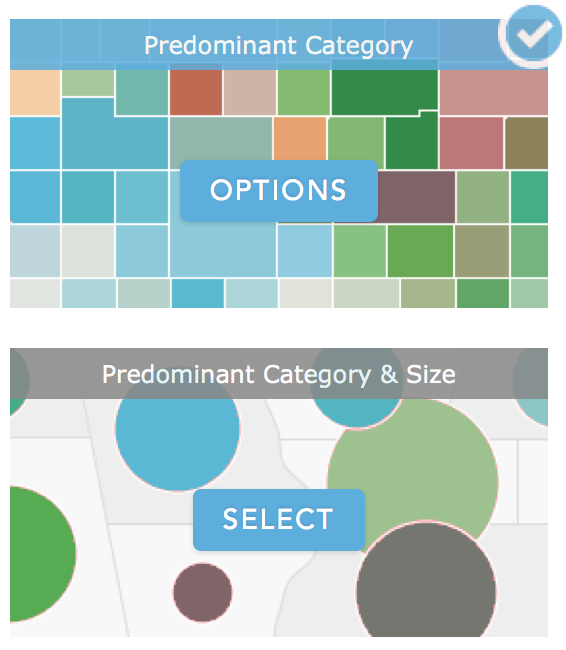This screenshot has width=566, height=650.
Task: Click the peach square at top-left of map
Action: [35, 92]
